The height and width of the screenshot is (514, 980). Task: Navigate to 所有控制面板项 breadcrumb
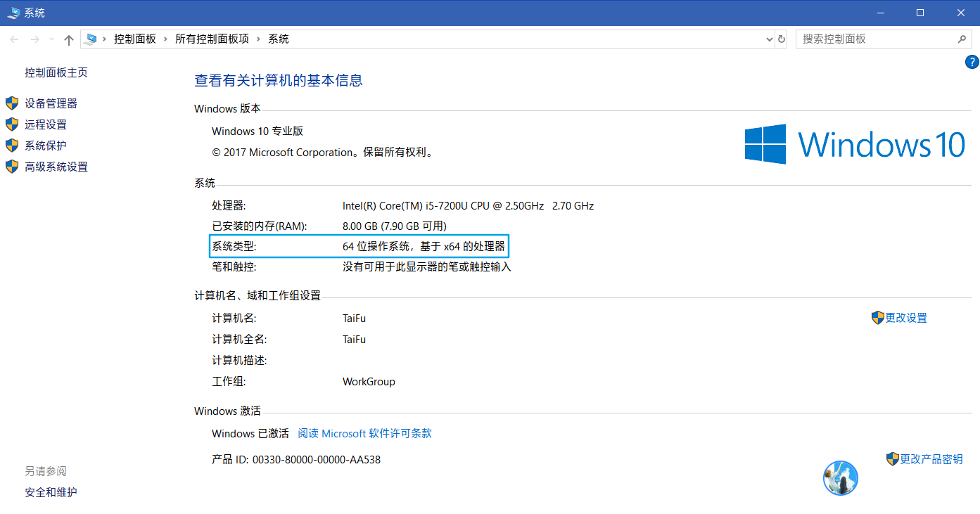pyautogui.click(x=212, y=39)
